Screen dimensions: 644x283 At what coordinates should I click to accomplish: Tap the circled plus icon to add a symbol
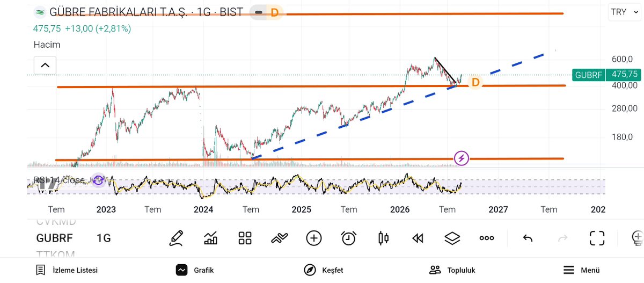click(314, 238)
